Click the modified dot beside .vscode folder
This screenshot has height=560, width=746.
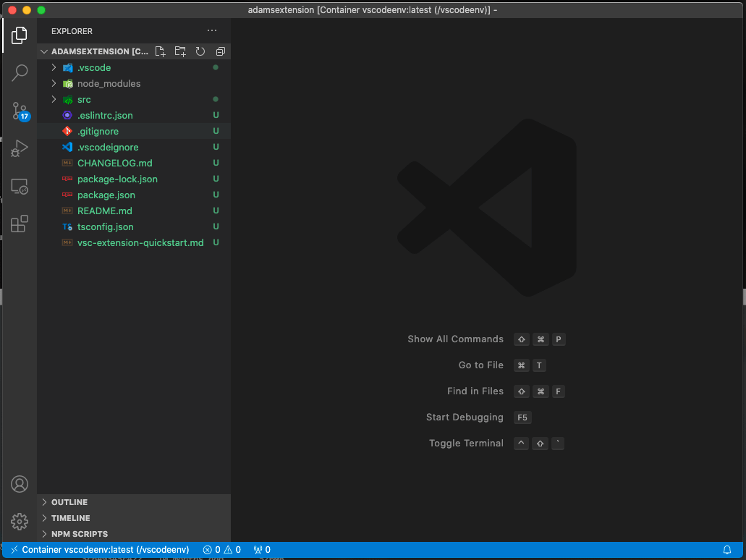pos(216,67)
